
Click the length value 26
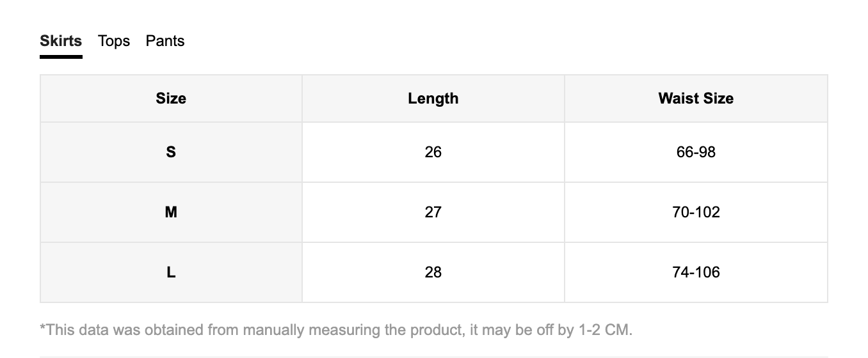(433, 152)
